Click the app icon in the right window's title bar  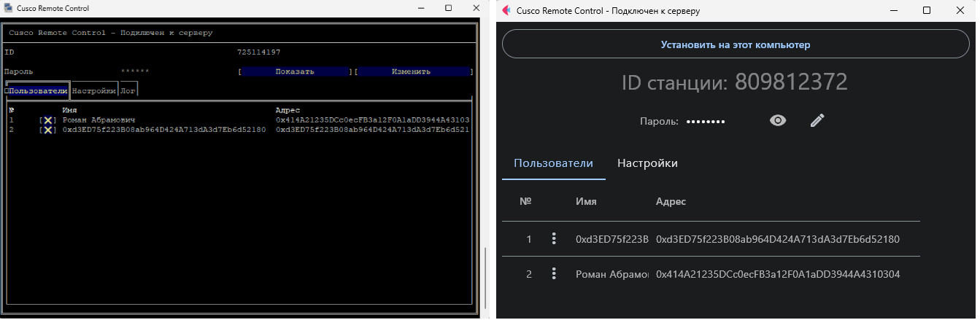[506, 10]
